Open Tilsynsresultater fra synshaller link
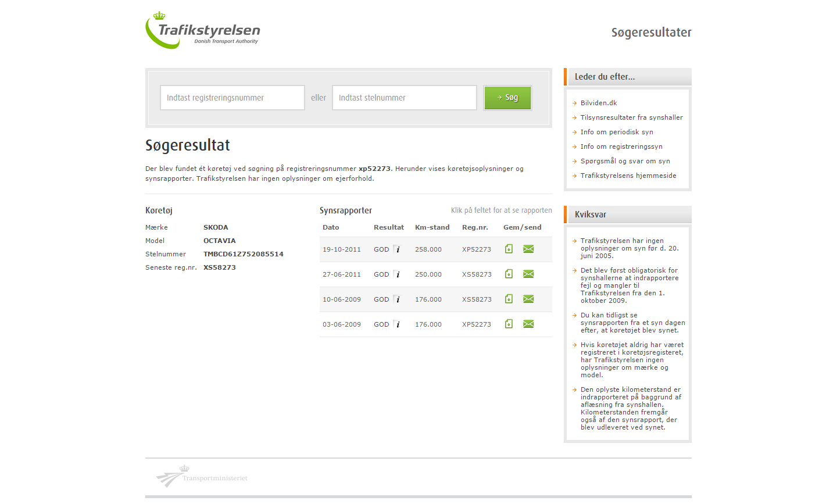The image size is (837, 504). coord(631,117)
